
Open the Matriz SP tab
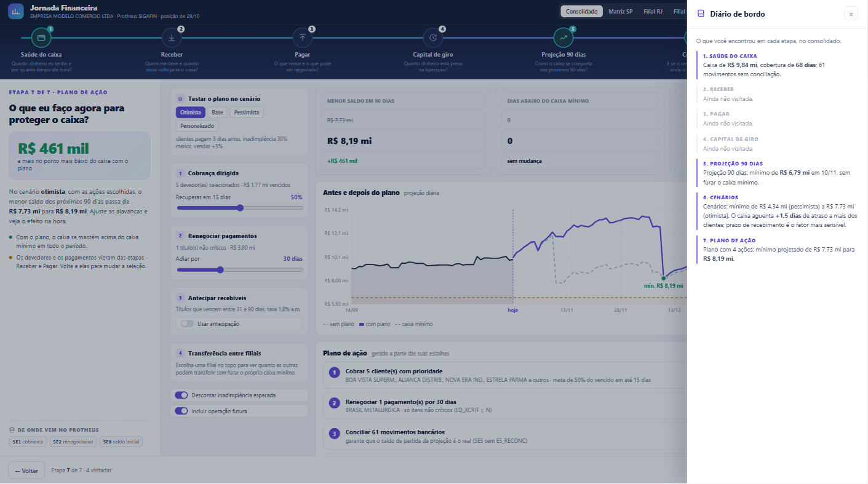pos(621,11)
